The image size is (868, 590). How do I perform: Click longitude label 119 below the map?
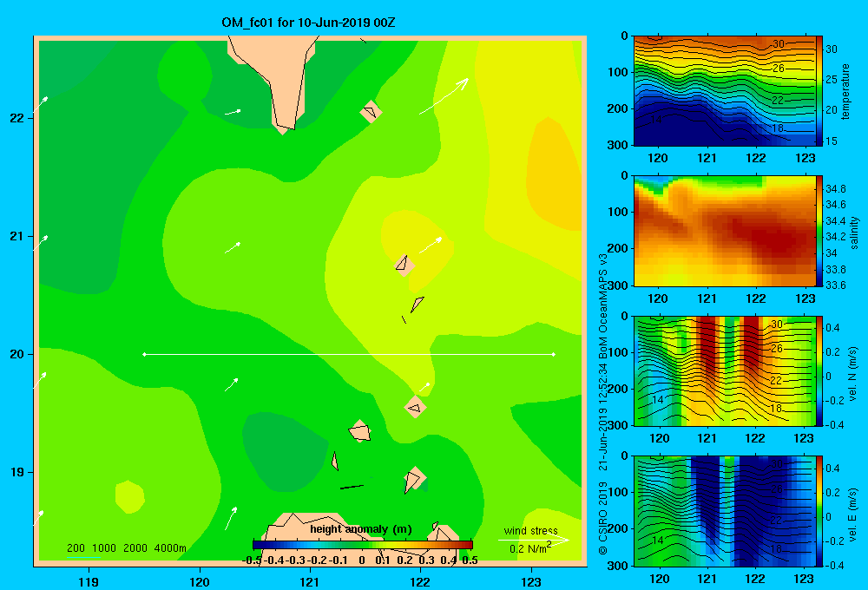pyautogui.click(x=89, y=581)
